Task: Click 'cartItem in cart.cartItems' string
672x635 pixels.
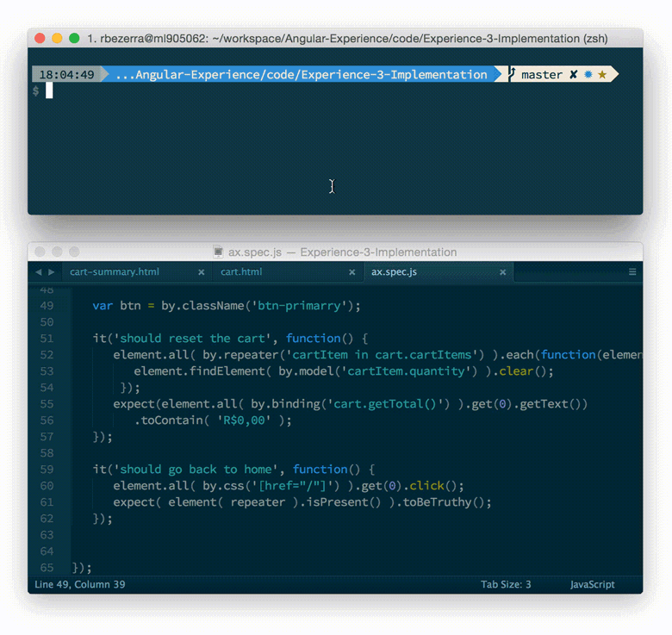Action: [x=382, y=355]
